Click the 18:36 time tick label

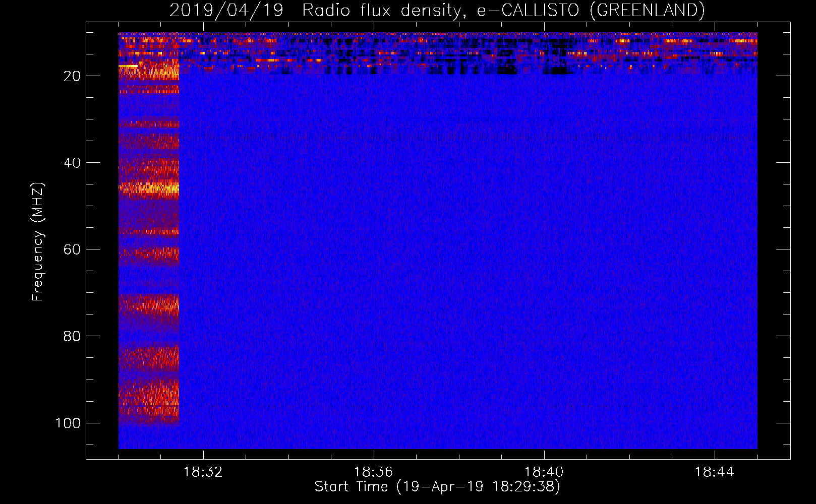click(374, 472)
